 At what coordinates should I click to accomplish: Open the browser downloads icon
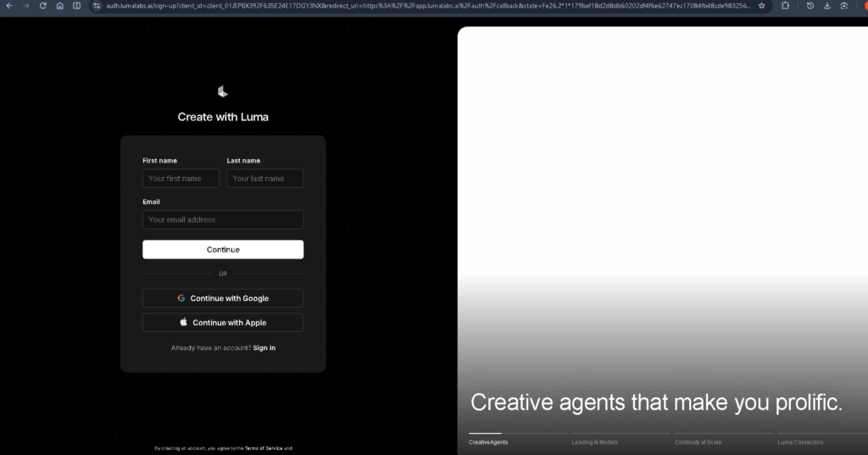pyautogui.click(x=827, y=6)
